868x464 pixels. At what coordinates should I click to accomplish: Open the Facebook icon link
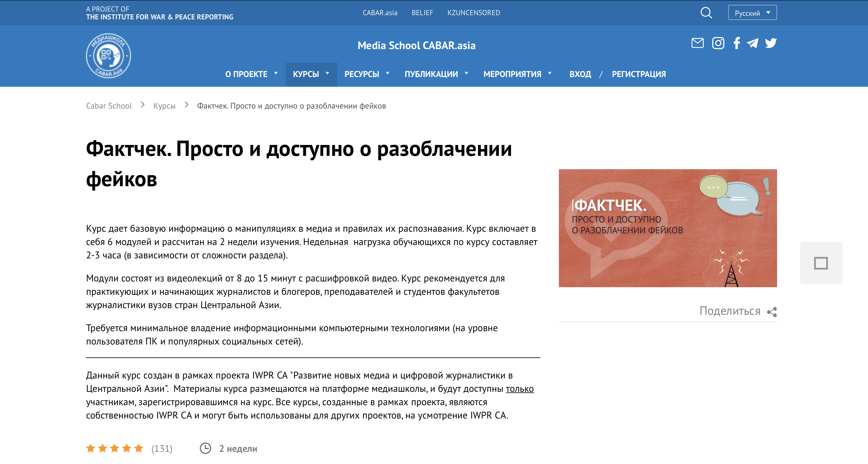[736, 43]
